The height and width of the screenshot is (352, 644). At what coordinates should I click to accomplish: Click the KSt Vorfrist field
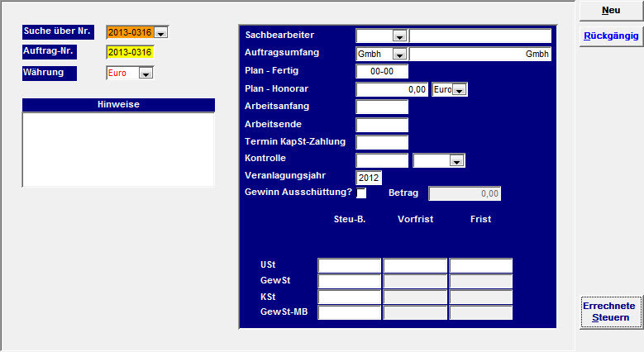415,297
